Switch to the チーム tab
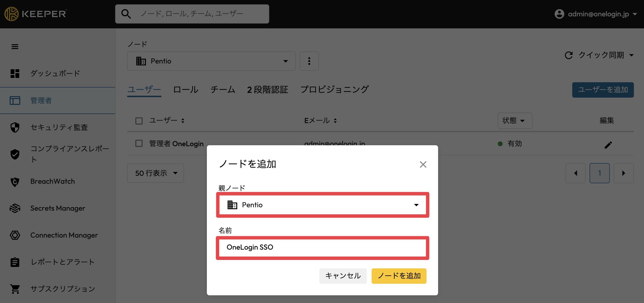This screenshot has height=303, width=644. 223,90
